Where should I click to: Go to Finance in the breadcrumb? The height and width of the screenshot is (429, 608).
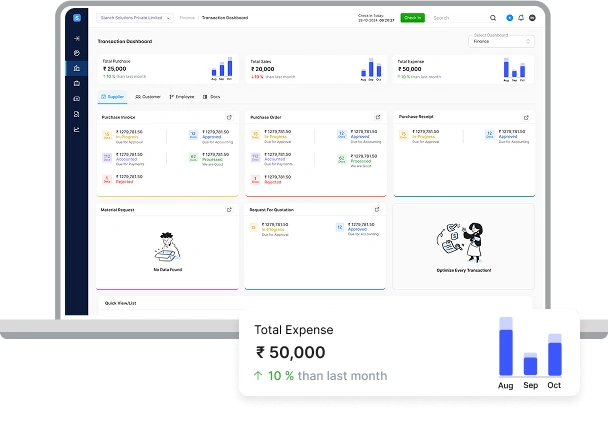[x=187, y=18]
